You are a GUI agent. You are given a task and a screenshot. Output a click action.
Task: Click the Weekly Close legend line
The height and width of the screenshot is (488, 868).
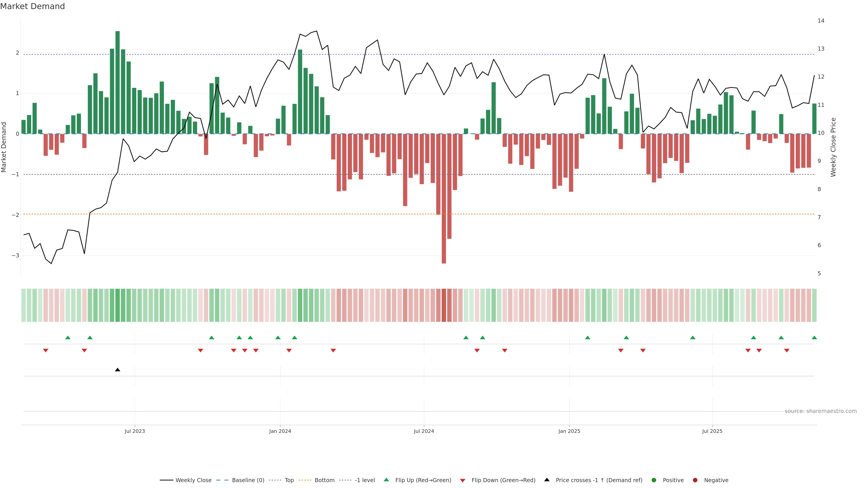pyautogui.click(x=166, y=480)
